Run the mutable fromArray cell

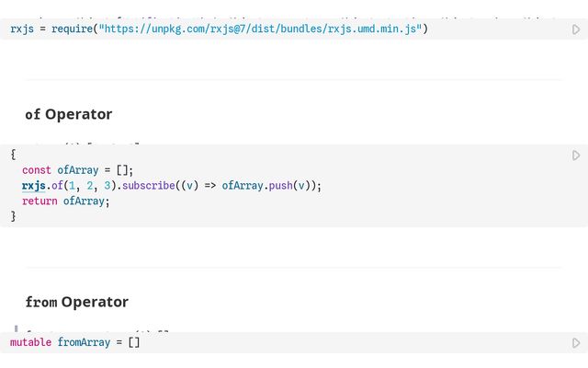coord(576,343)
